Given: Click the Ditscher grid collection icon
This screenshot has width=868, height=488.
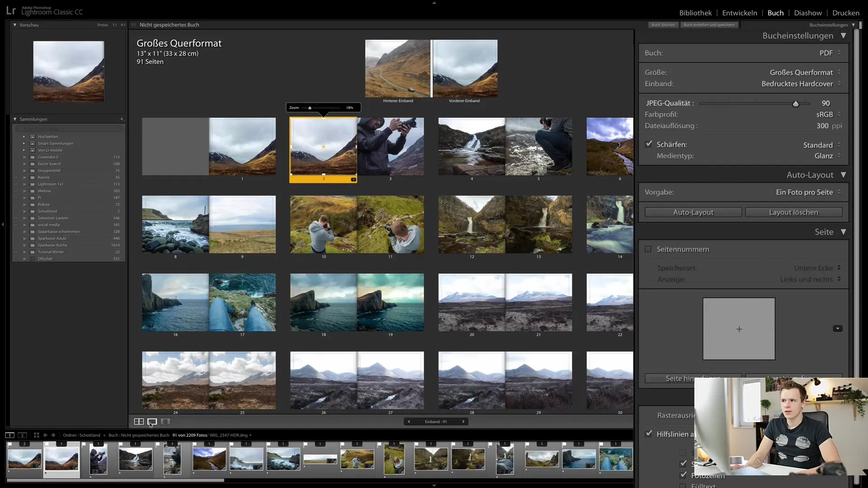Looking at the screenshot, I should coord(33,259).
